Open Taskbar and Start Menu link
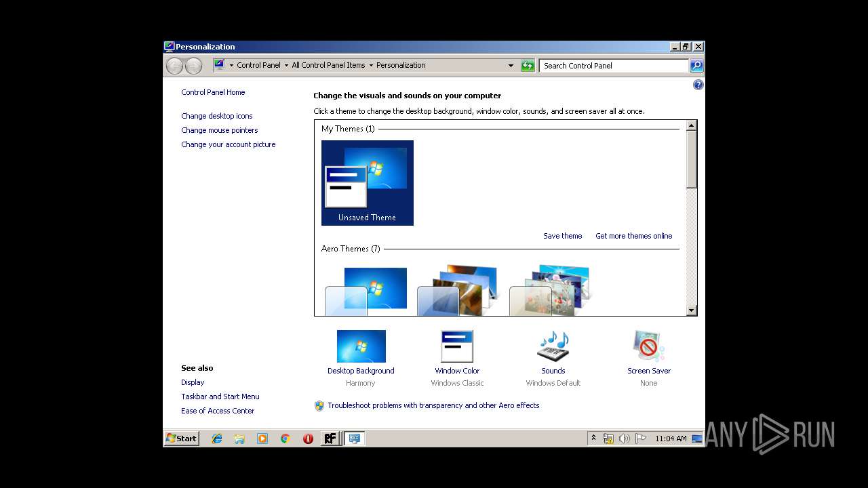Image resolution: width=868 pixels, height=488 pixels. [220, 396]
